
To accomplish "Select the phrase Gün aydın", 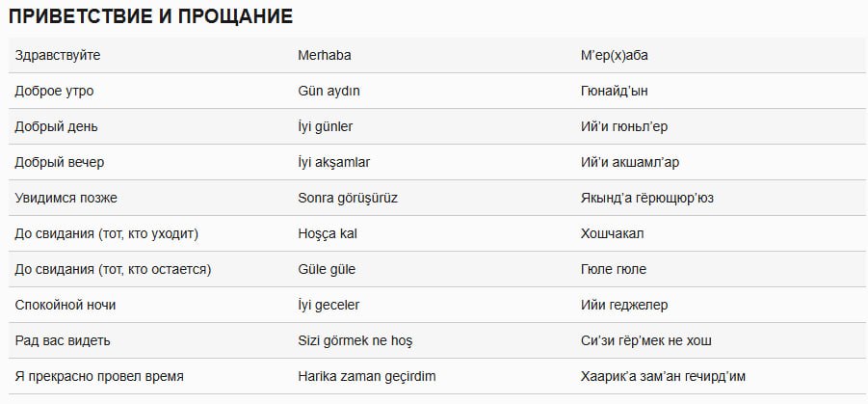I will pos(329,91).
